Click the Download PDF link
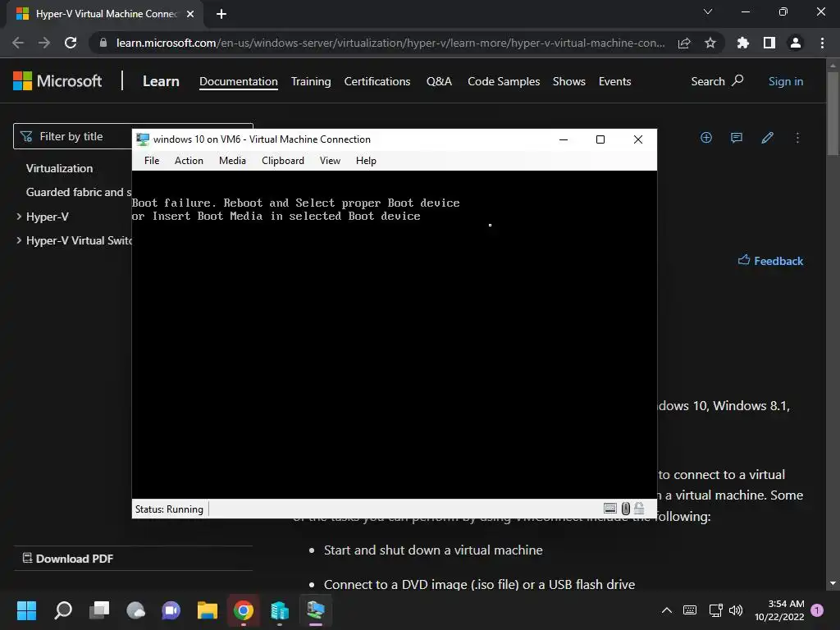Viewport: 840px width, 630px height. tap(69, 559)
